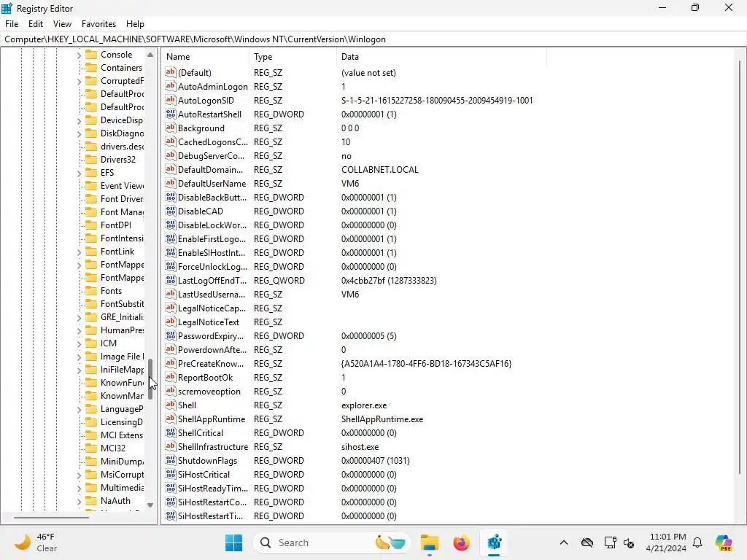Viewport: 747px width, 560px height.
Task: Open the Windows Start menu
Action: pyautogui.click(x=233, y=542)
